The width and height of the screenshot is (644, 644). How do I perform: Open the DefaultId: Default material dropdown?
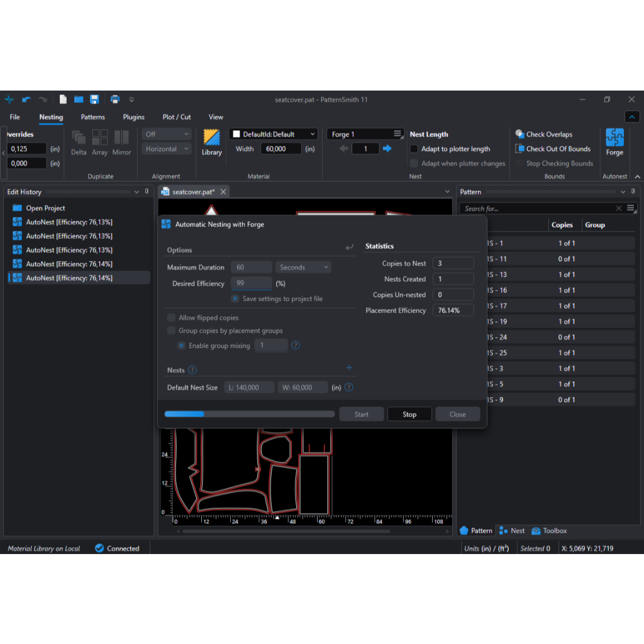[273, 134]
